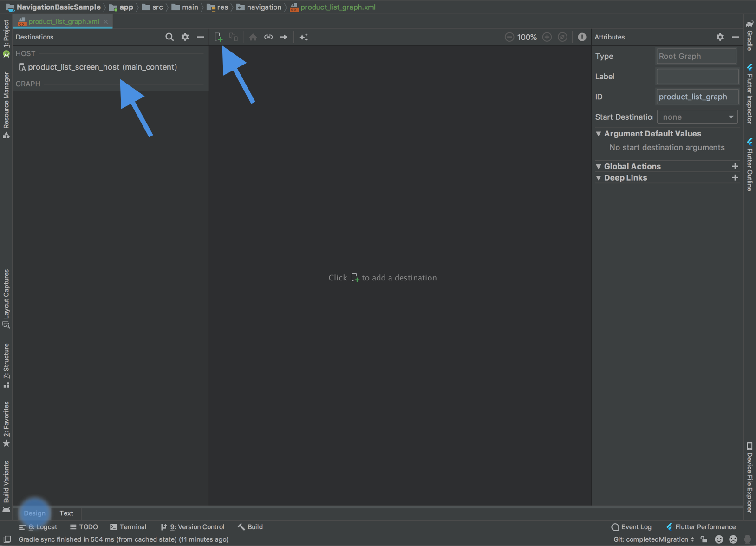Click the auto arrange sparkle icon

pos(304,37)
